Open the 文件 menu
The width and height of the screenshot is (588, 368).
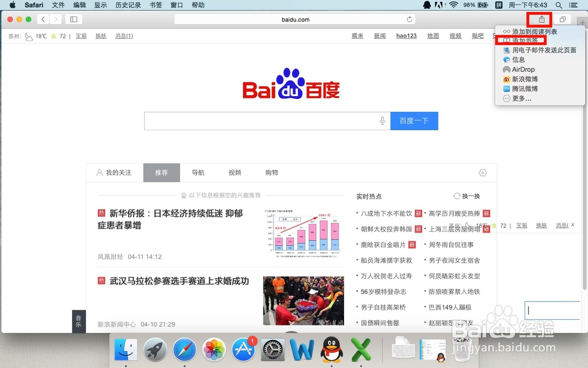[58, 5]
